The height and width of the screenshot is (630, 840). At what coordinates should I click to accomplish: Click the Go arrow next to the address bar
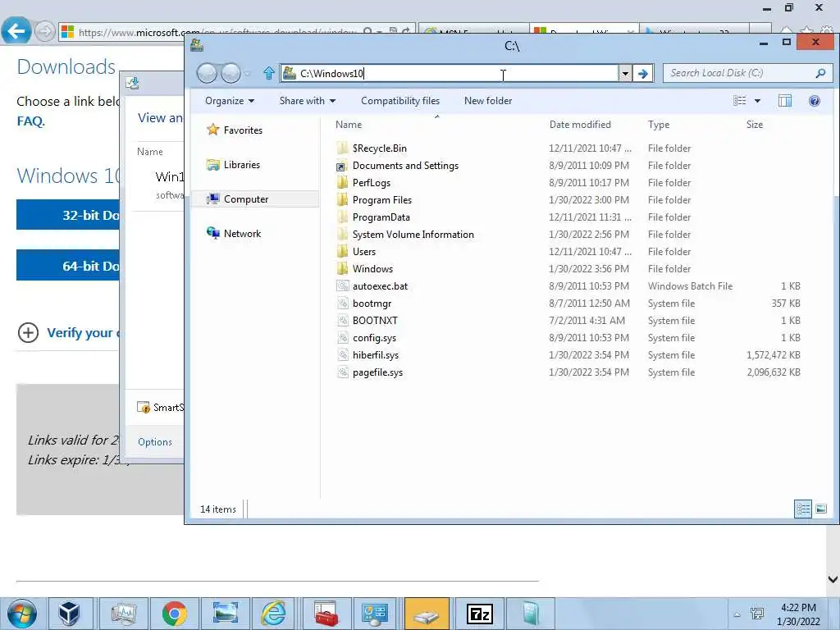pos(643,73)
